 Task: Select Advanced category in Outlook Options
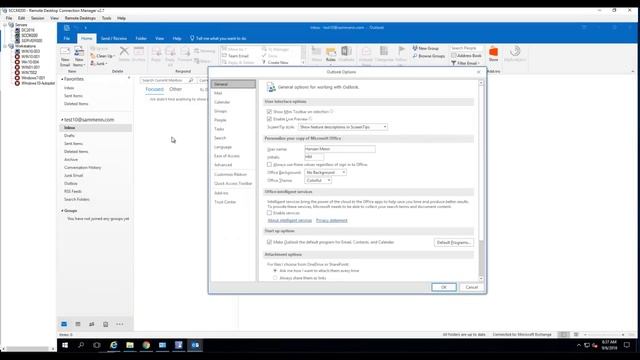pos(233,165)
